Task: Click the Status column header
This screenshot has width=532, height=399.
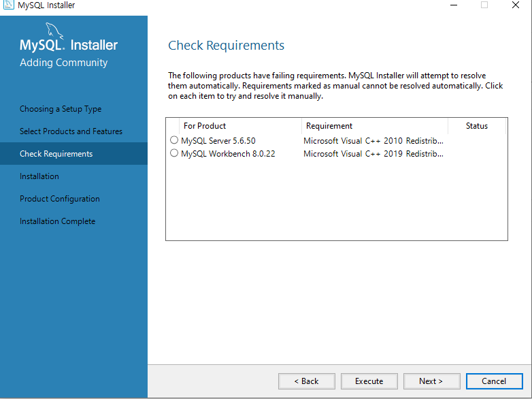Action: 477,126
